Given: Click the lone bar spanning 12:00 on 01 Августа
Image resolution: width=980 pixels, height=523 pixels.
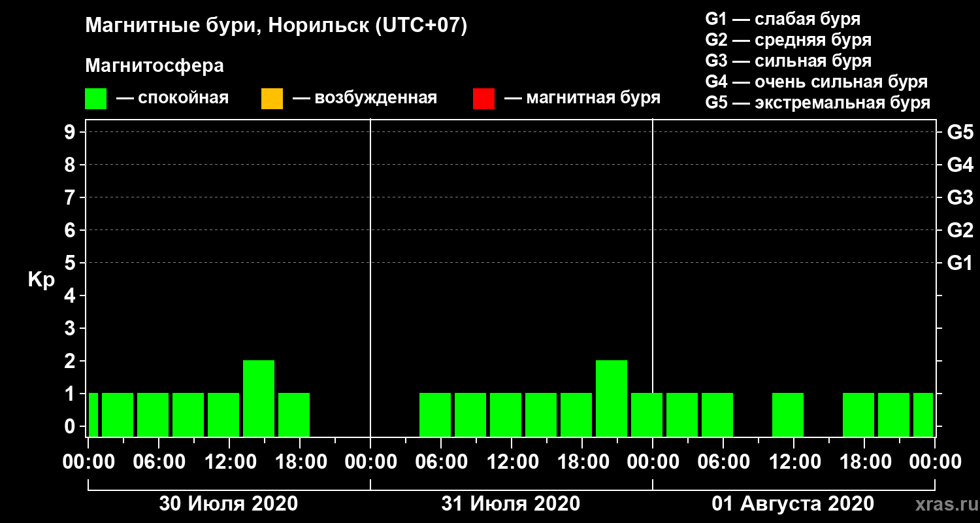Looking at the screenshot, I should (788, 414).
